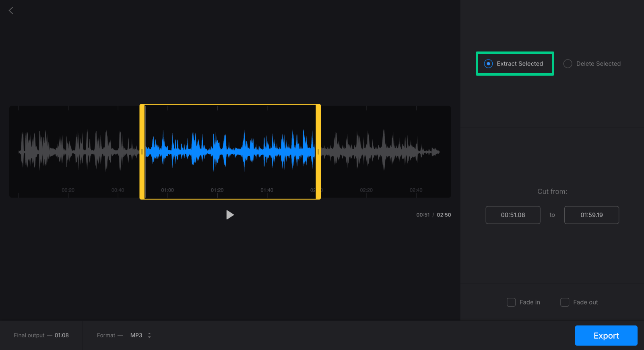Click the cut start time field 00:51.08

513,215
